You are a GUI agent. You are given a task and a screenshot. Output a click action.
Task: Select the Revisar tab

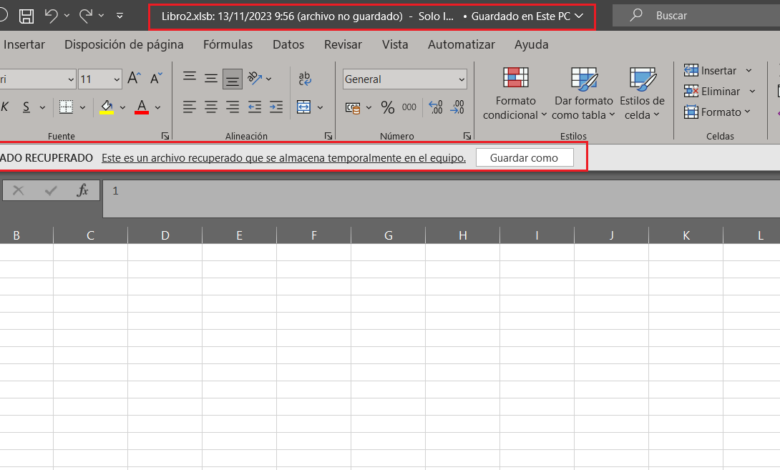pos(343,44)
